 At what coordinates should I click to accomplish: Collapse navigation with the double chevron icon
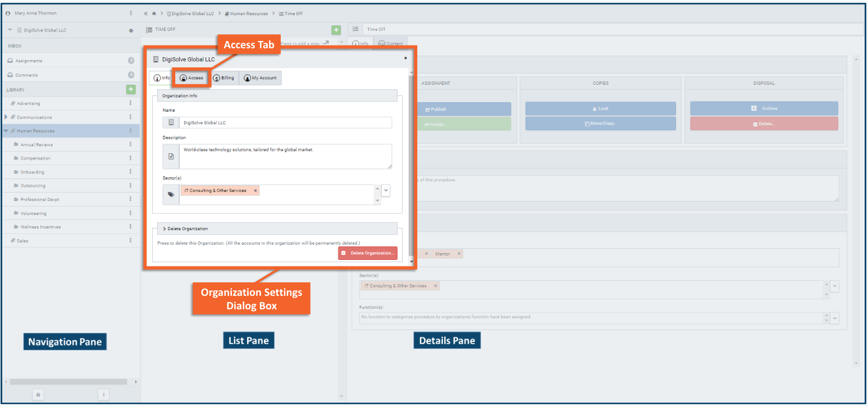[146, 13]
